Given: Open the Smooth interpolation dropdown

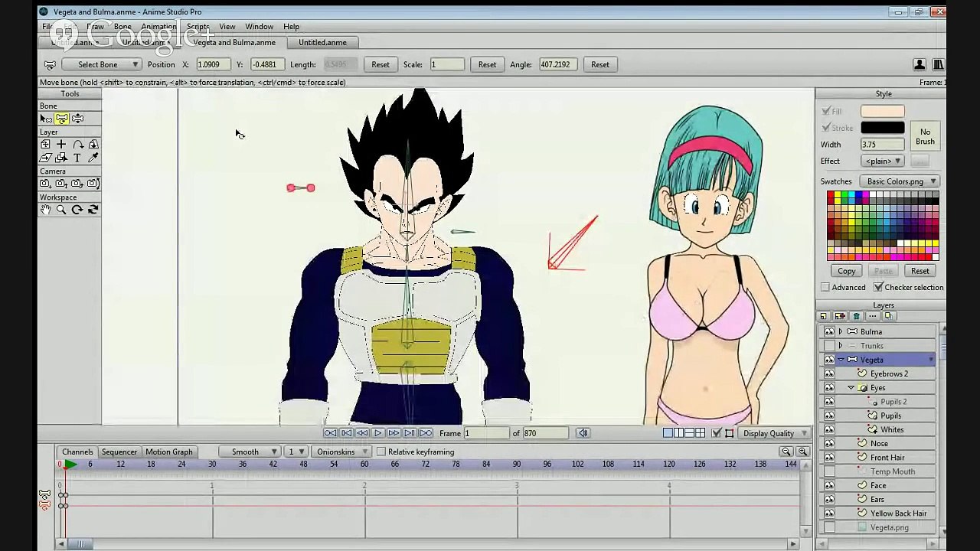Looking at the screenshot, I should click(x=250, y=452).
